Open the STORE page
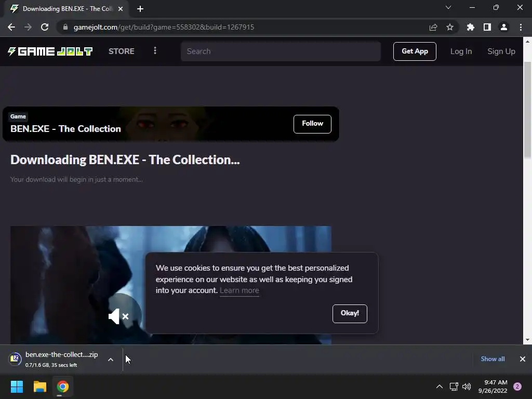The image size is (532, 399). point(122,51)
